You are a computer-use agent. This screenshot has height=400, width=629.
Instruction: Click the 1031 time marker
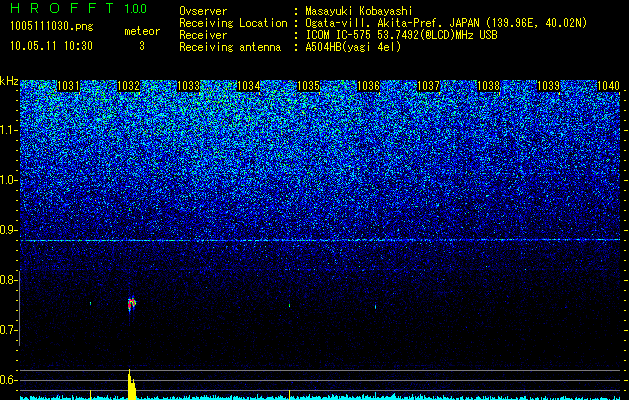68,86
